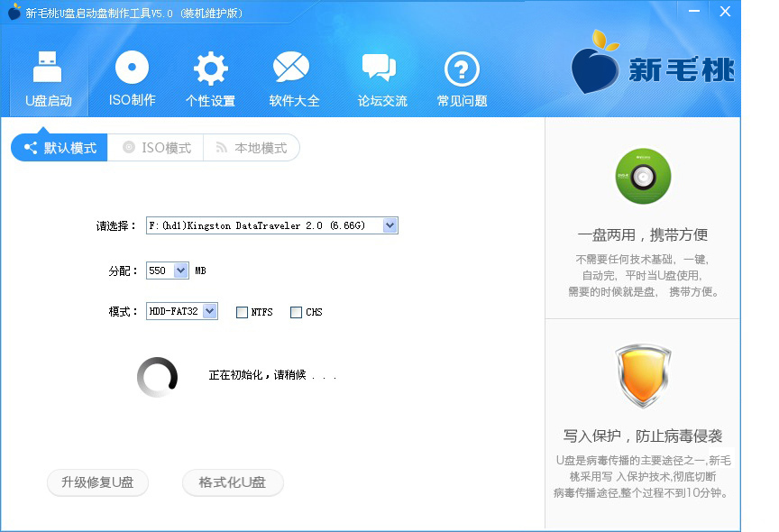Open 论坛交流 chat bubbles icon
The height and width of the screenshot is (532, 779).
coord(379,68)
